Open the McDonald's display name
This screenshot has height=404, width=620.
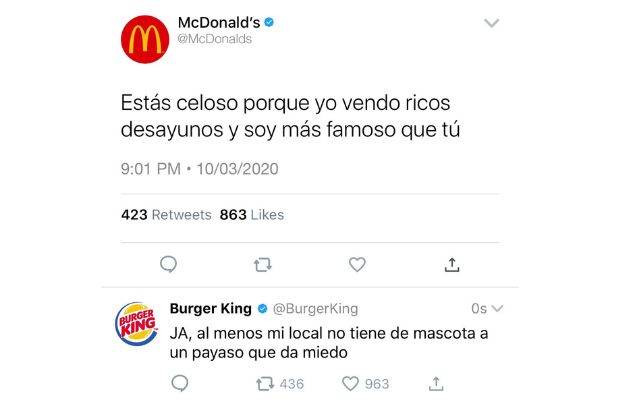tap(219, 23)
